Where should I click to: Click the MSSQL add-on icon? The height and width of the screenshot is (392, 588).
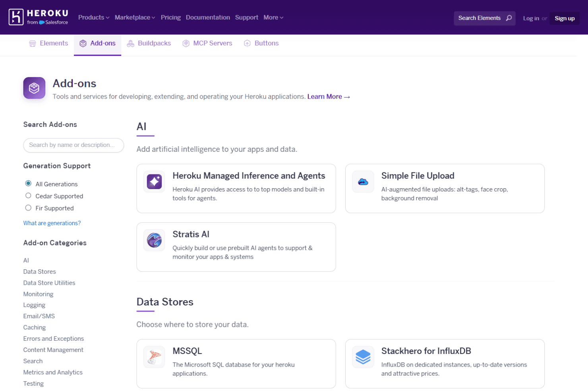pos(154,357)
